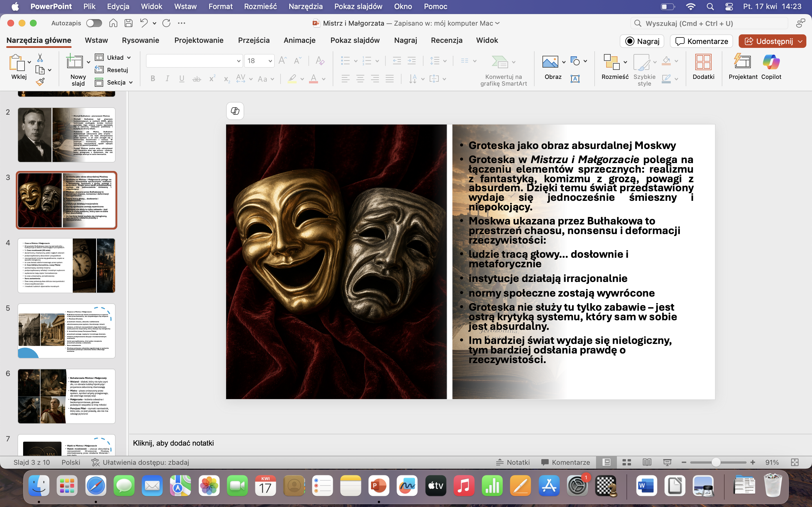Click the save icon in title bar
The width and height of the screenshot is (812, 507).
(129, 23)
